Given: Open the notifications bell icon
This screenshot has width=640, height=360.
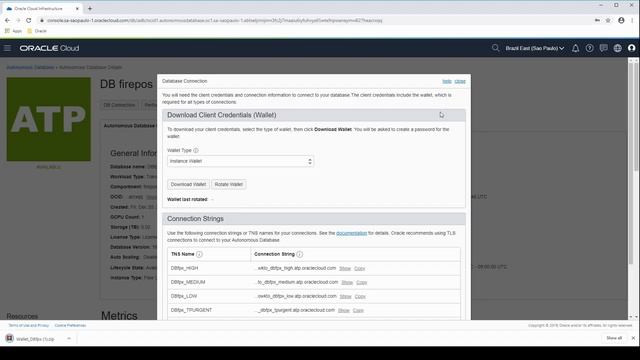Looking at the screenshot, I should (575, 48).
